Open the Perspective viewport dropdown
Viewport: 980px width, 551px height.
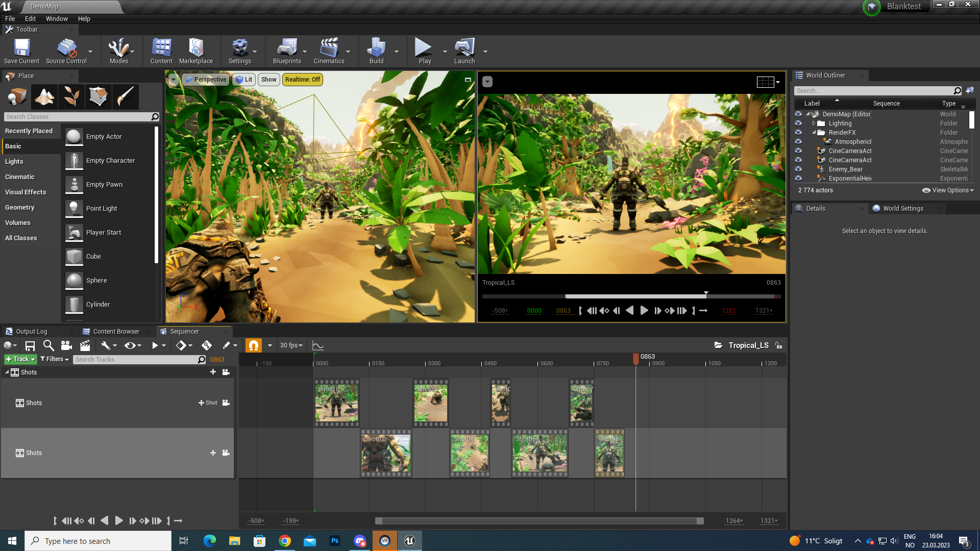[x=206, y=79]
